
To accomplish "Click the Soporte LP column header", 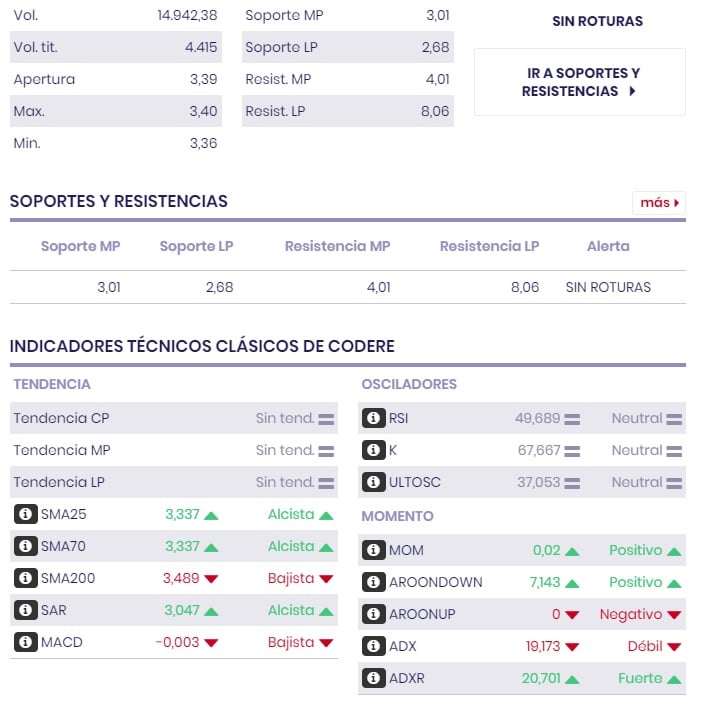I will coord(196,246).
